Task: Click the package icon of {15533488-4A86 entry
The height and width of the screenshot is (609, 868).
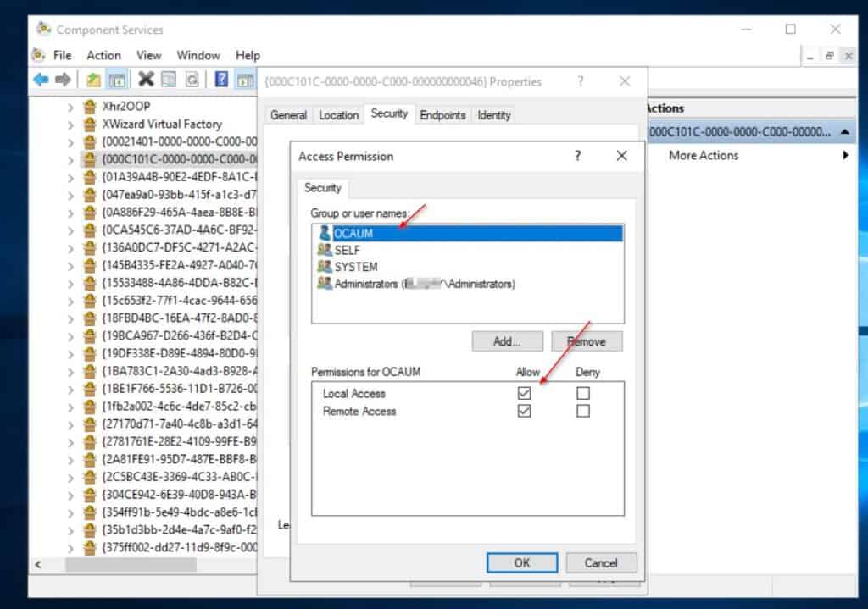Action: pyautogui.click(x=90, y=283)
